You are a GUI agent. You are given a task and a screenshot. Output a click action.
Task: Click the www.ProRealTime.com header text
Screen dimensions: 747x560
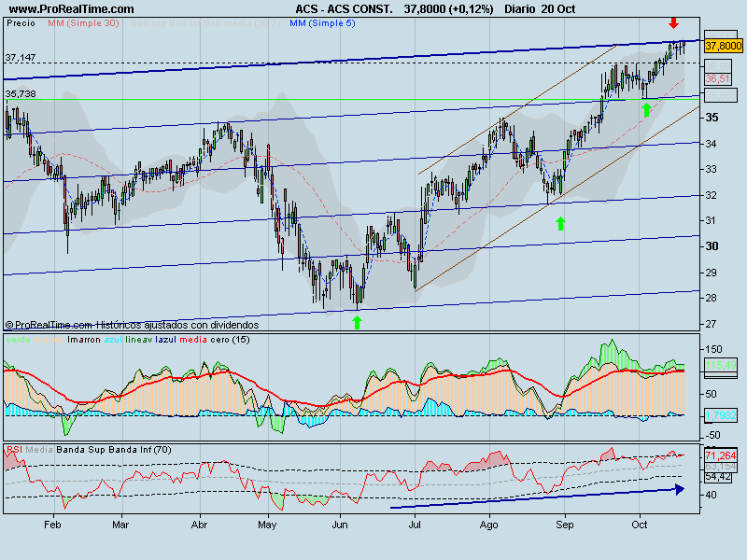[x=72, y=8]
